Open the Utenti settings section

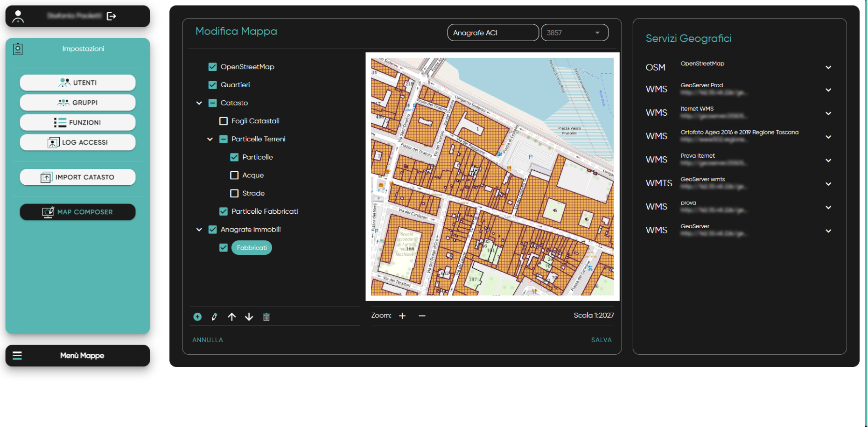(77, 83)
